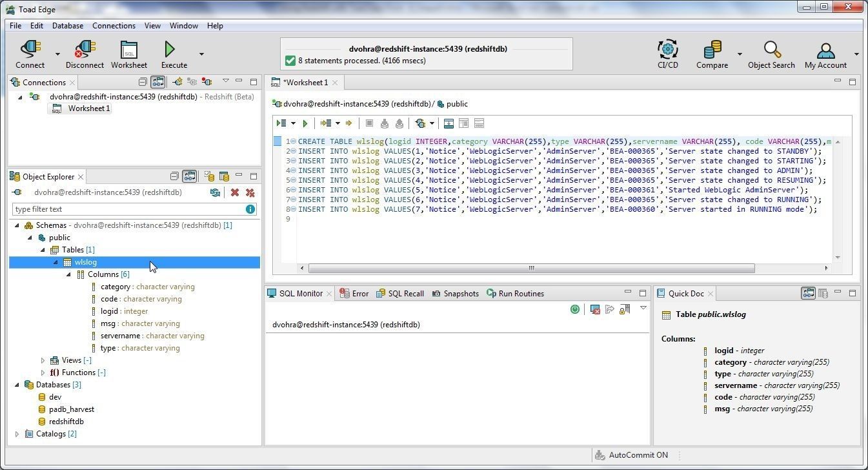
Task: Click the rollback icon in worksheet toolbar
Action: [x=399, y=123]
